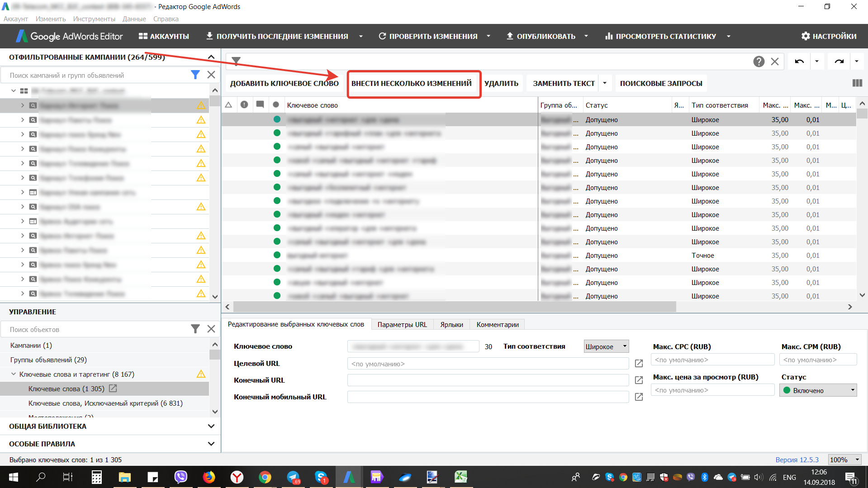Clear УПРАВЛЕНИЕ object search X icon
The image size is (868, 488).
click(211, 329)
